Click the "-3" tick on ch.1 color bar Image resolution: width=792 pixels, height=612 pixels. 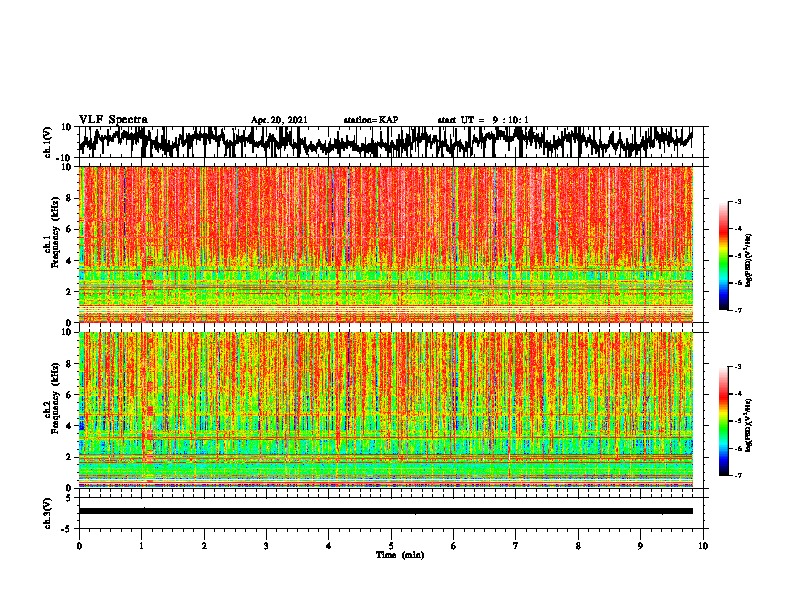click(738, 202)
